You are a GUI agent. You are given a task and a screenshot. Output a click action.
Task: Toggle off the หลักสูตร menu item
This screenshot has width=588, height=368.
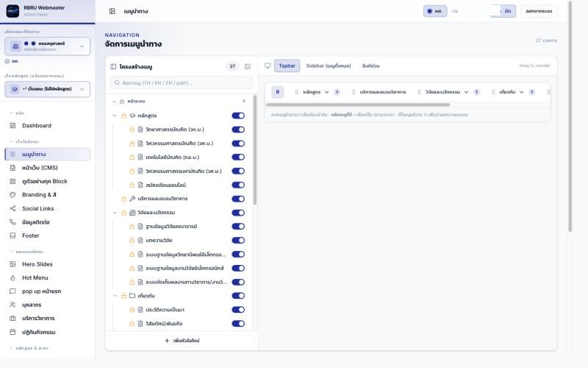pos(238,116)
